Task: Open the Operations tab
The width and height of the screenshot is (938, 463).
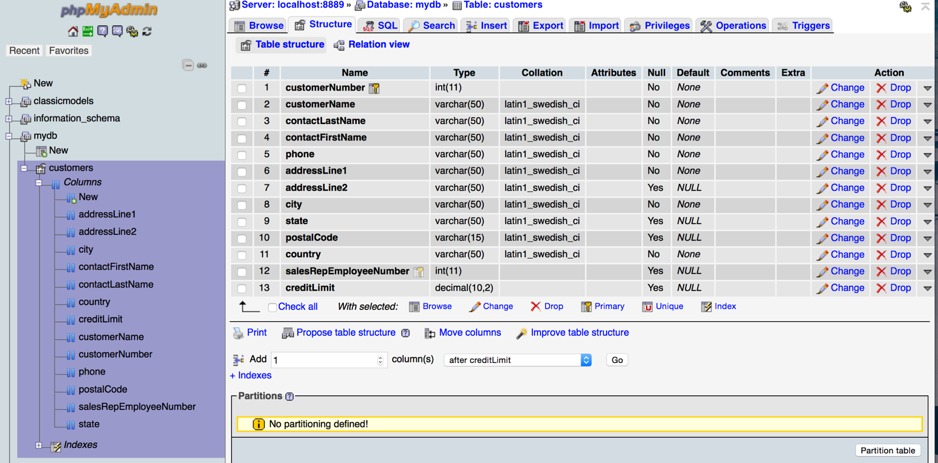Action: point(733,25)
